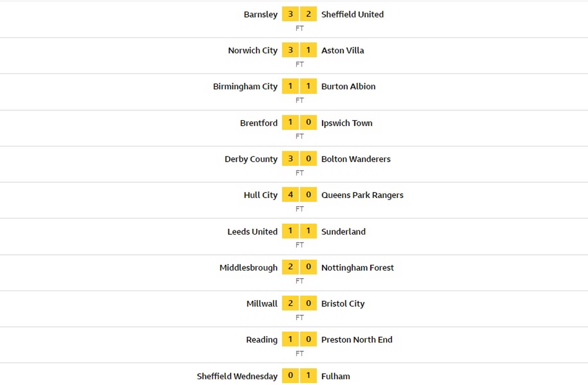This screenshot has width=588, height=385.
Task: Open Queens Park Rangers link
Action: coord(362,195)
